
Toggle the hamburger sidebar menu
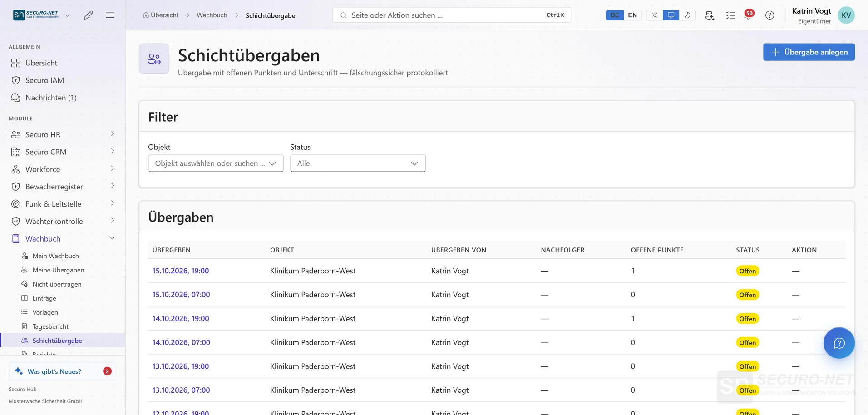(x=110, y=15)
